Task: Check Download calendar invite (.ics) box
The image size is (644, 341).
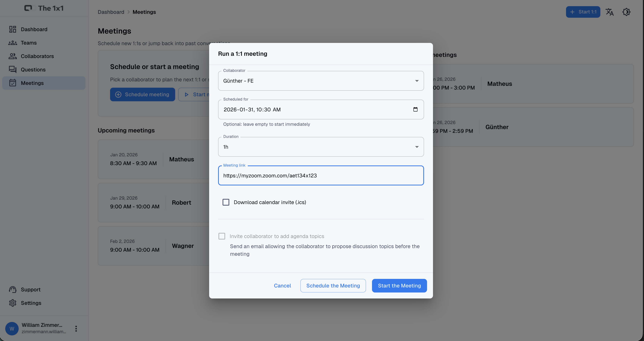Action: 226,202
